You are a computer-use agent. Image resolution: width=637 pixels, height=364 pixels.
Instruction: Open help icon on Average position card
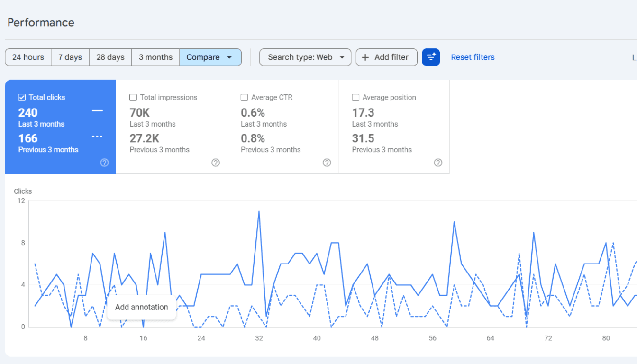(x=438, y=163)
